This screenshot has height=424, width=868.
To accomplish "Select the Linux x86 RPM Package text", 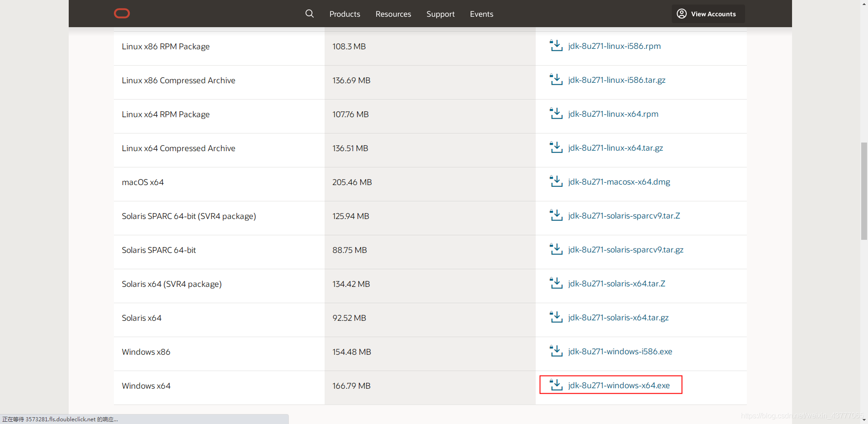I will (165, 47).
